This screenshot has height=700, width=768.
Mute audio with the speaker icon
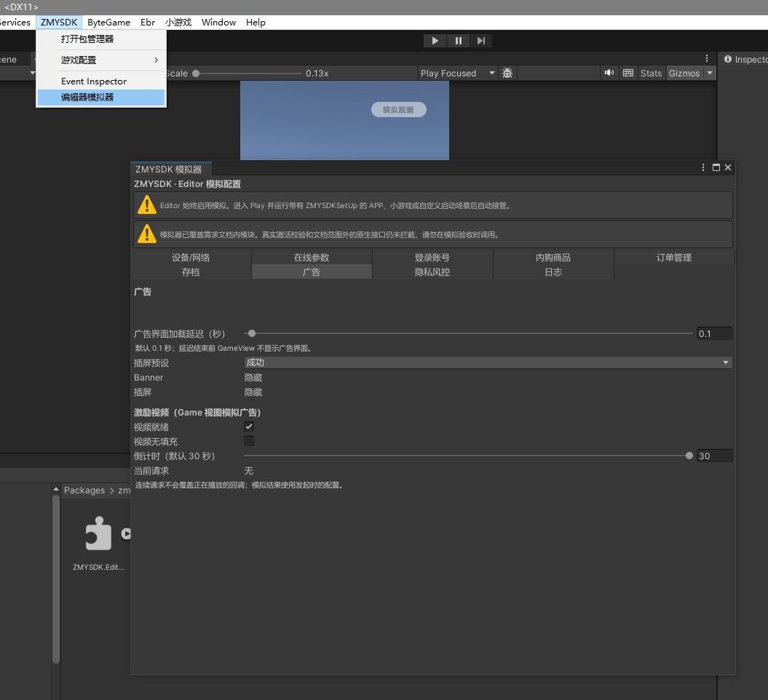609,73
